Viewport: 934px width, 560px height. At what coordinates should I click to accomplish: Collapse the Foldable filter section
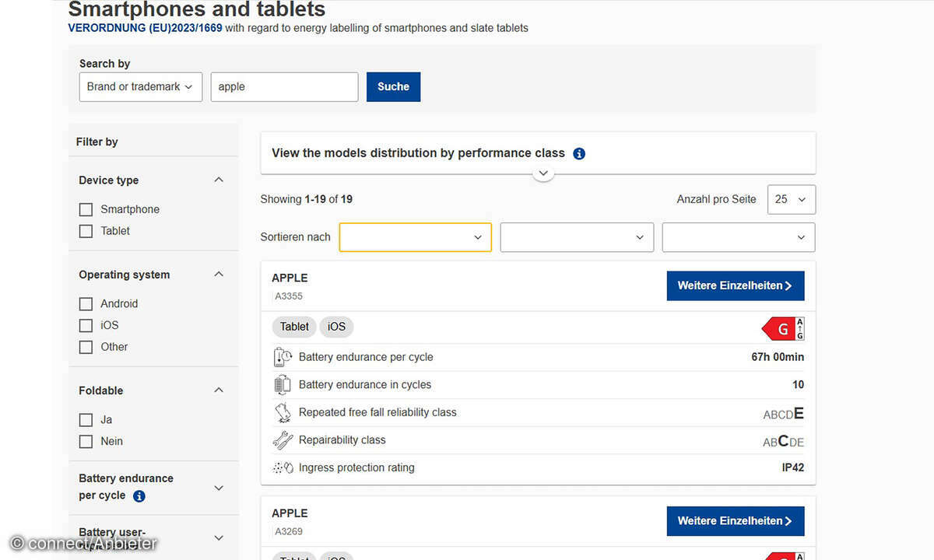pos(219,390)
